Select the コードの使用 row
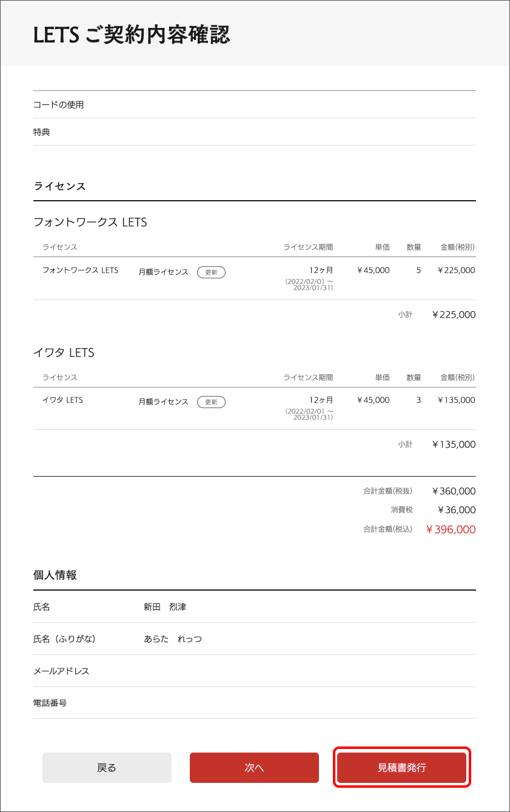The width and height of the screenshot is (510, 812). pyautogui.click(x=59, y=105)
